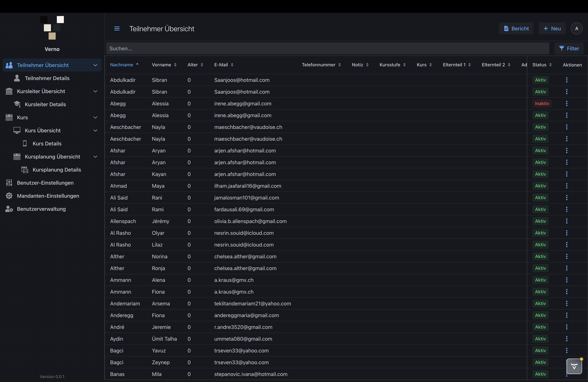The image size is (588, 382).
Task: Sort by Status column
Action: click(542, 65)
